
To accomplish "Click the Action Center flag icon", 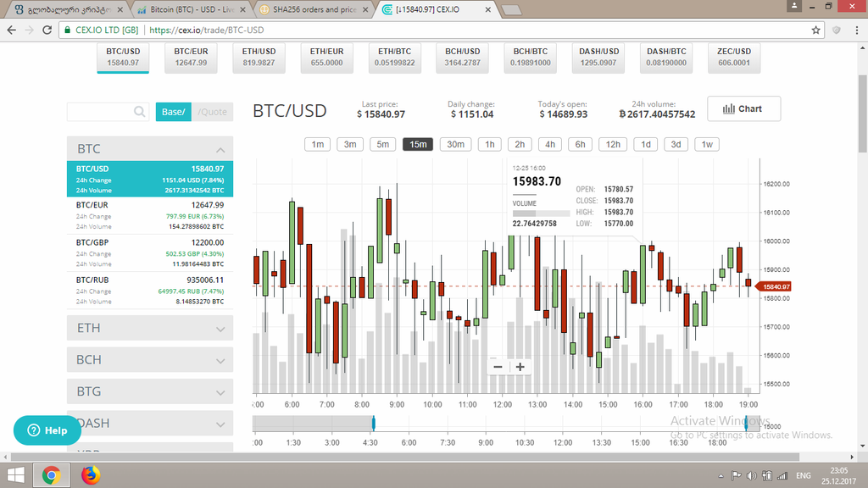I will [736, 476].
